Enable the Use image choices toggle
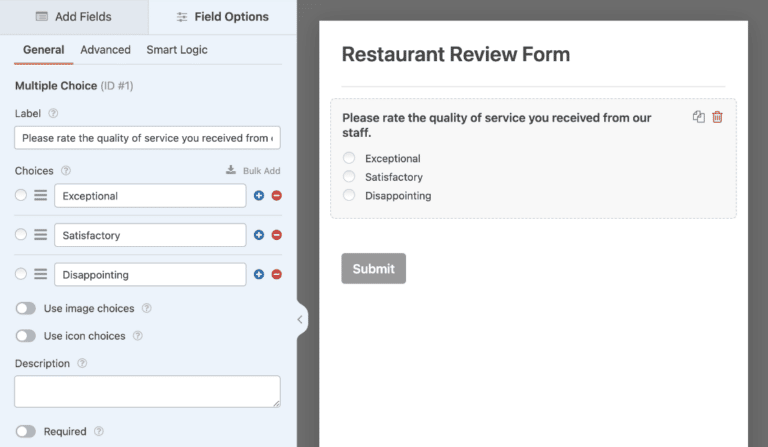This screenshot has width=768, height=447. [x=25, y=309]
